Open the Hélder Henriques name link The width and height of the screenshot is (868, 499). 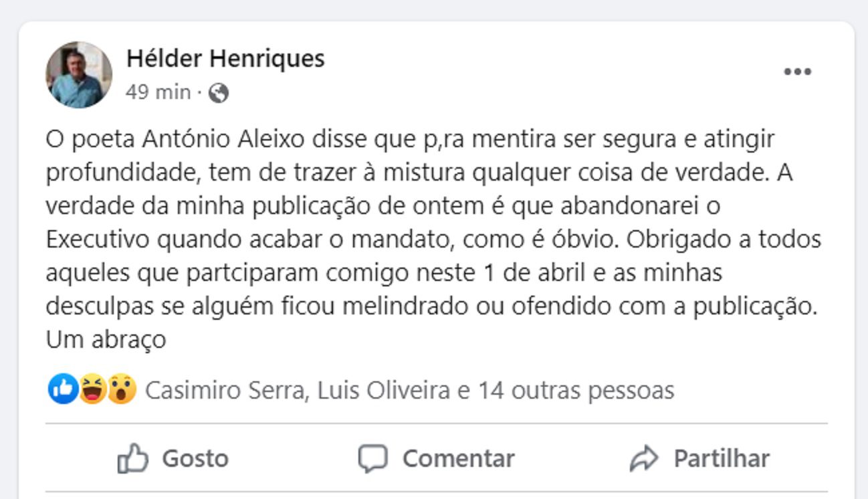pos(225,58)
